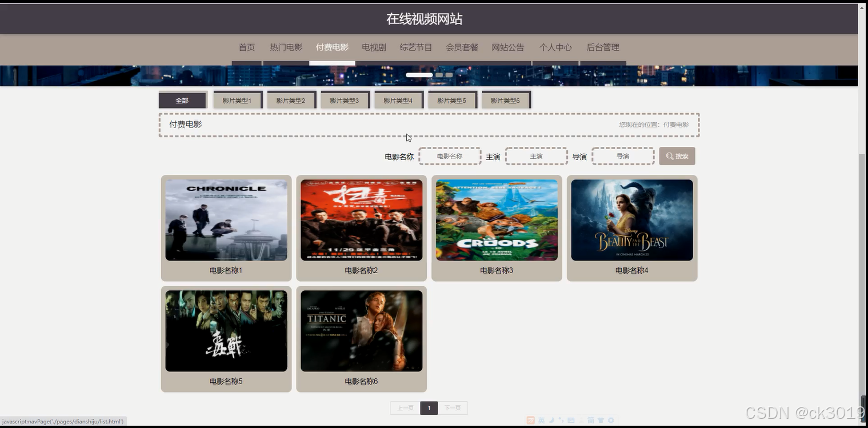The height and width of the screenshot is (428, 868).
Task: Click the 电影名称6 title text
Action: tap(362, 381)
